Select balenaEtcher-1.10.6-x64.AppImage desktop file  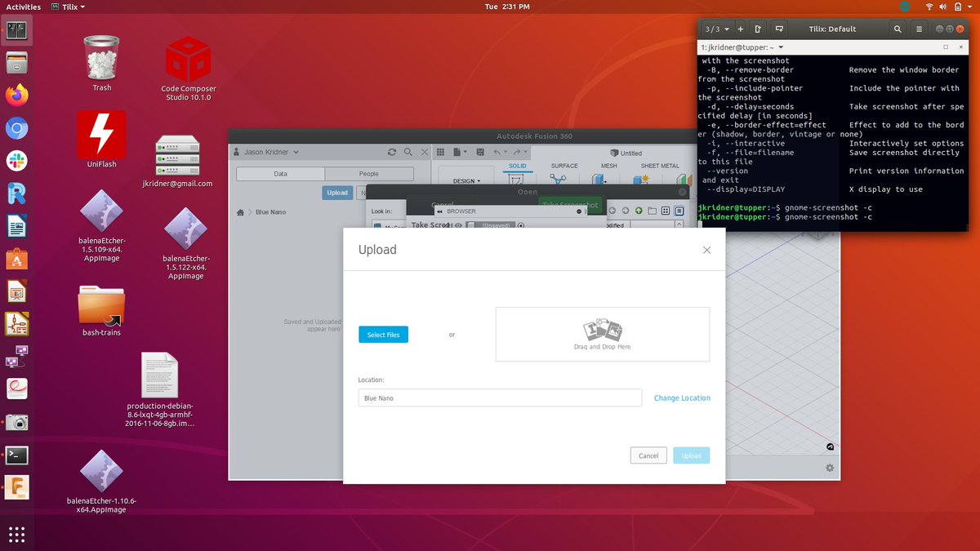coord(101,482)
